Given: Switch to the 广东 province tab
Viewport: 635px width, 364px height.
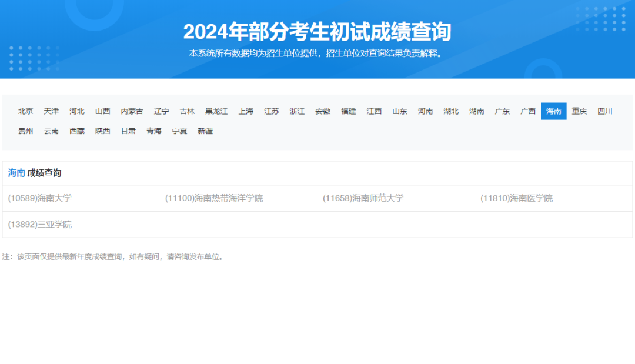Looking at the screenshot, I should [502, 111].
